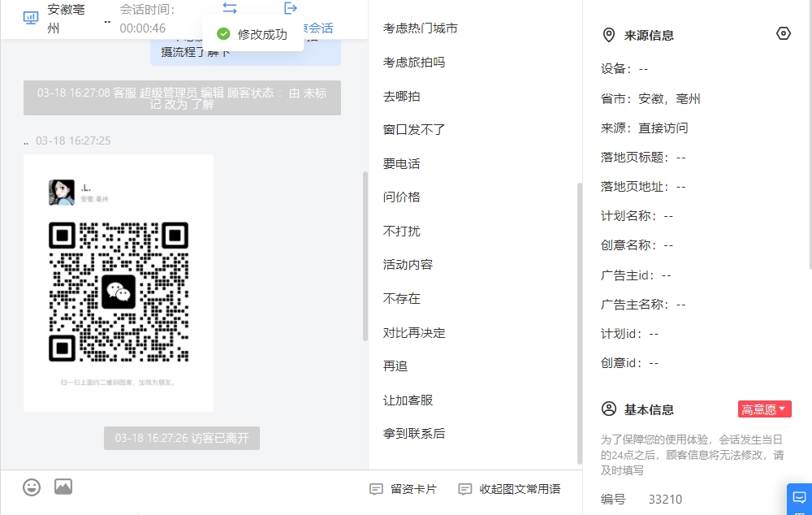Click the 03-18 16:27:25 message timestamp
The height and width of the screenshot is (515, 812).
[x=73, y=141]
